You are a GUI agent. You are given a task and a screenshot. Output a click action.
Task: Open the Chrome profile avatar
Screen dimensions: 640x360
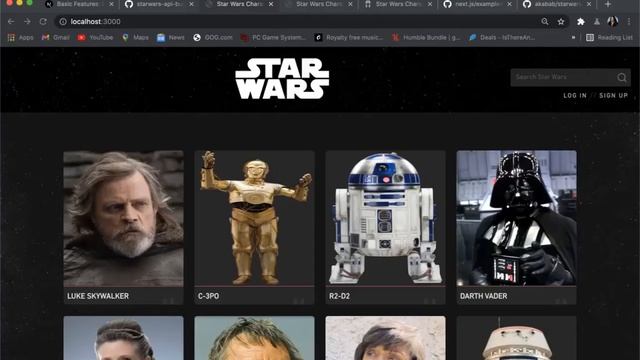pyautogui.click(x=612, y=22)
